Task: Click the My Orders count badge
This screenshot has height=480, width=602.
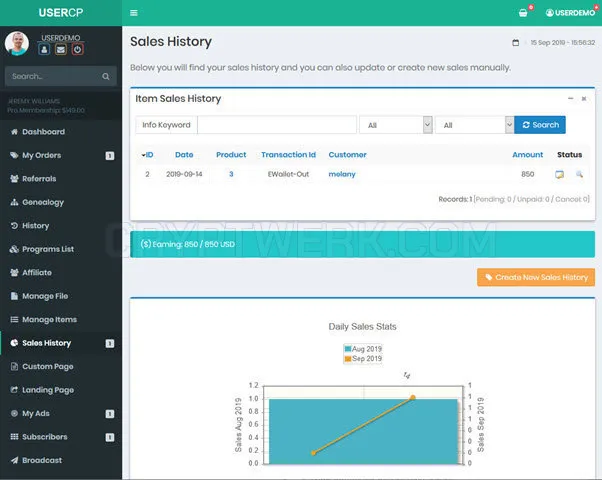Action: coord(110,156)
